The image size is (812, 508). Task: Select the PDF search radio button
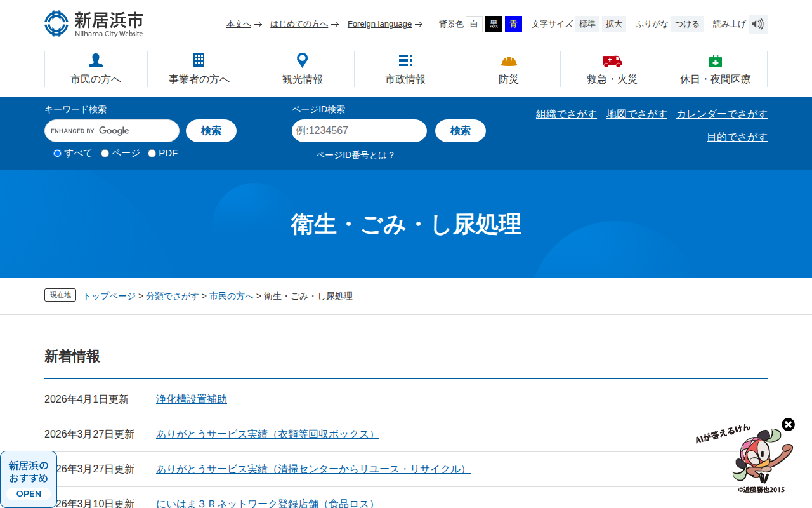[152, 153]
